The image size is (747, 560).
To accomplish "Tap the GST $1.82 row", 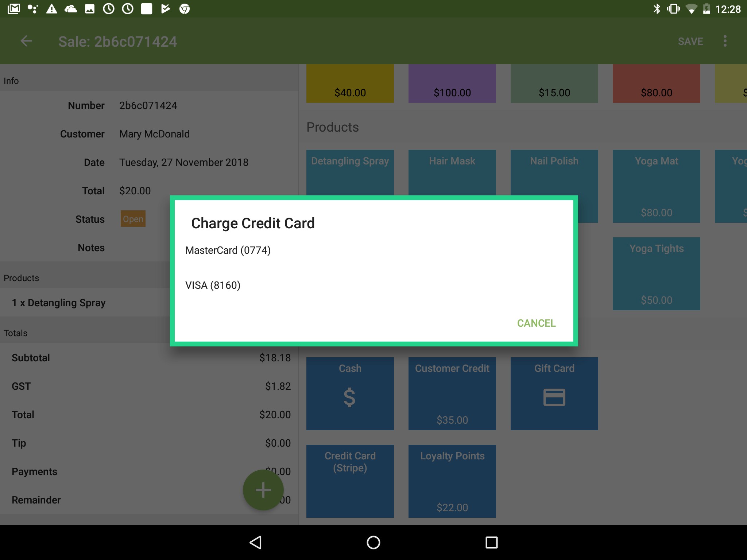I will click(x=149, y=386).
